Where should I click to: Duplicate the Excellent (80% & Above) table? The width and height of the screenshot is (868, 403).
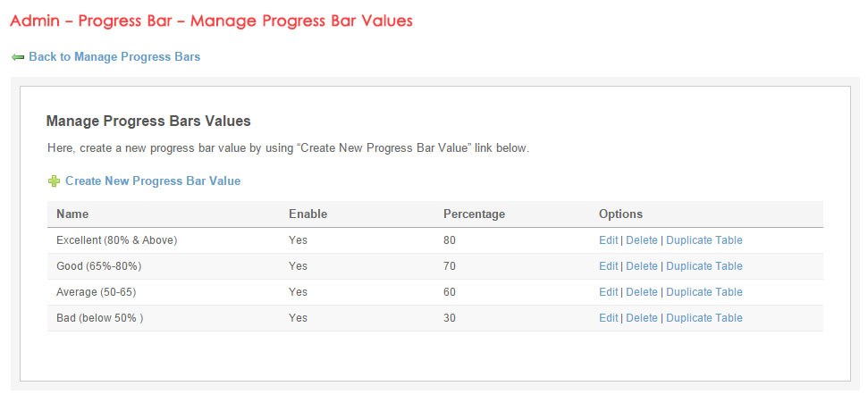[x=704, y=240]
